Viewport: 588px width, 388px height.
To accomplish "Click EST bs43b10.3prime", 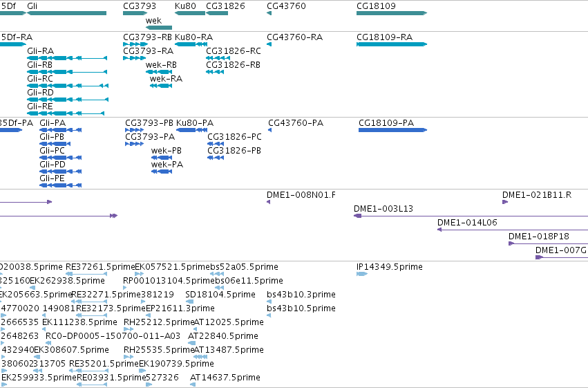I will (x=269, y=302).
